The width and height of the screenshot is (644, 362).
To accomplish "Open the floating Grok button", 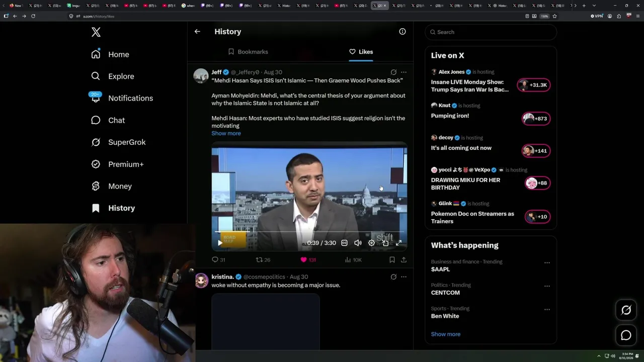I will point(626,310).
